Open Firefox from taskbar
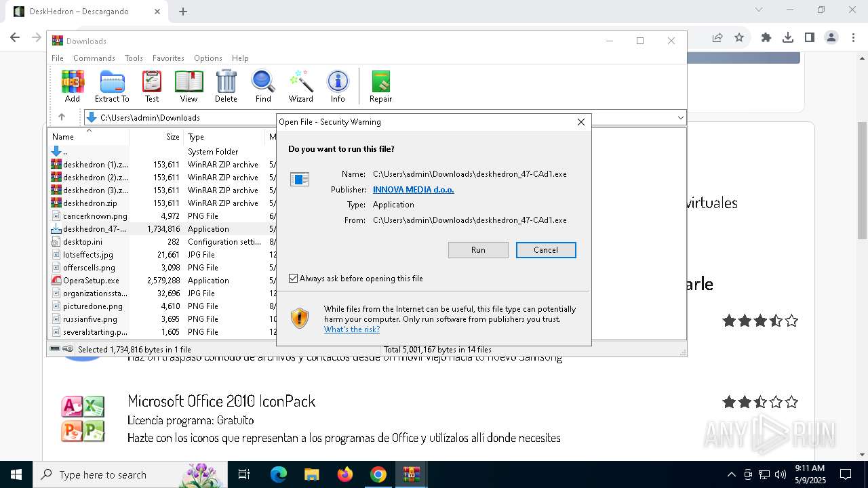This screenshot has height=488, width=868. pos(345,474)
